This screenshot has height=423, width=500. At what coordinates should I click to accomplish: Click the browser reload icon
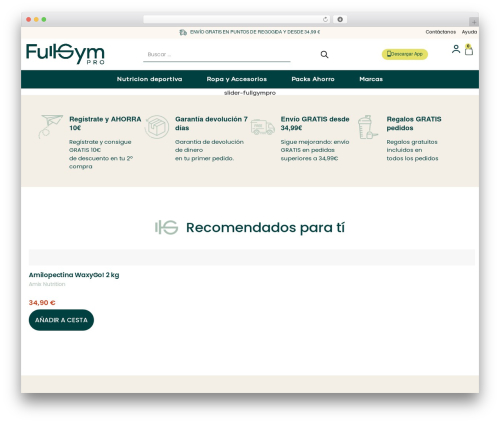tap(325, 20)
